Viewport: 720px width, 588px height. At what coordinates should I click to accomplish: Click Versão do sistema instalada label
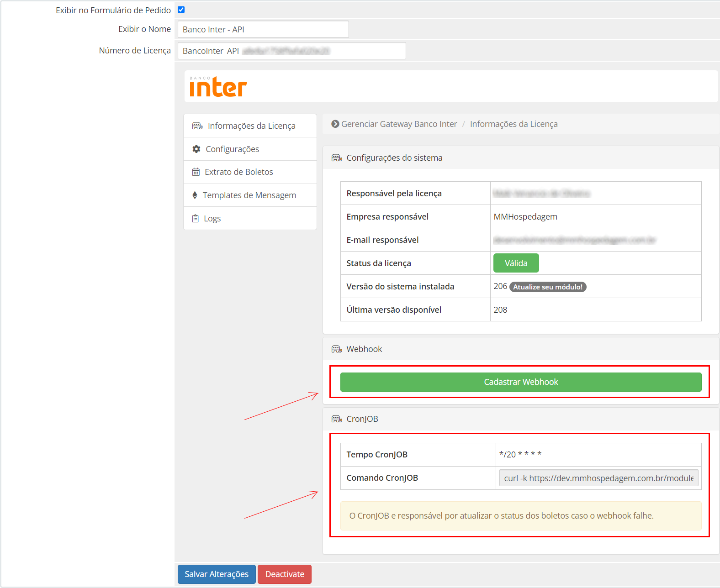(x=400, y=286)
